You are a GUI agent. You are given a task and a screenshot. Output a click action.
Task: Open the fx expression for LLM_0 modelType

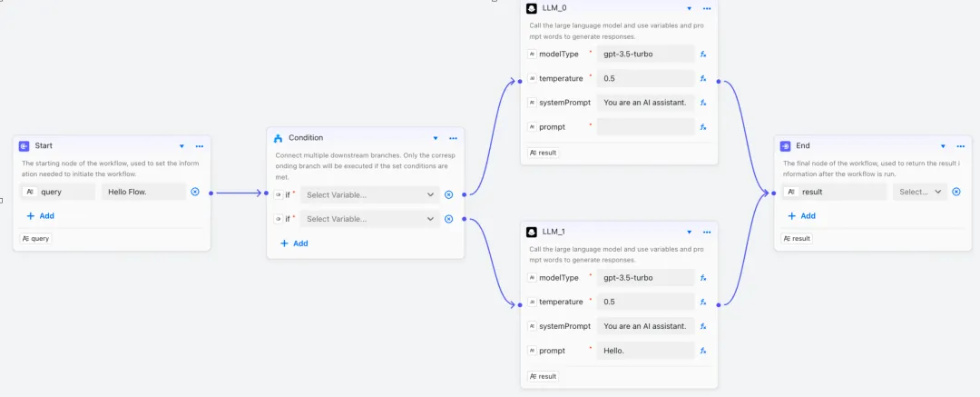click(x=703, y=55)
